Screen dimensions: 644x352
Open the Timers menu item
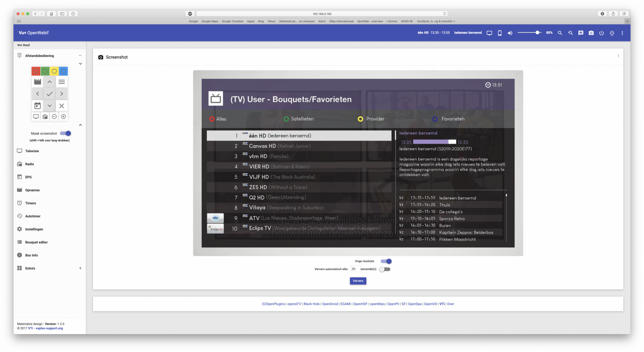(31, 203)
